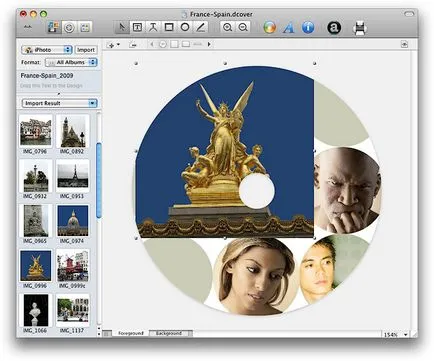Screen dimensions: 434x361
Task: Select the line drawing tool
Action: [x=201, y=27]
